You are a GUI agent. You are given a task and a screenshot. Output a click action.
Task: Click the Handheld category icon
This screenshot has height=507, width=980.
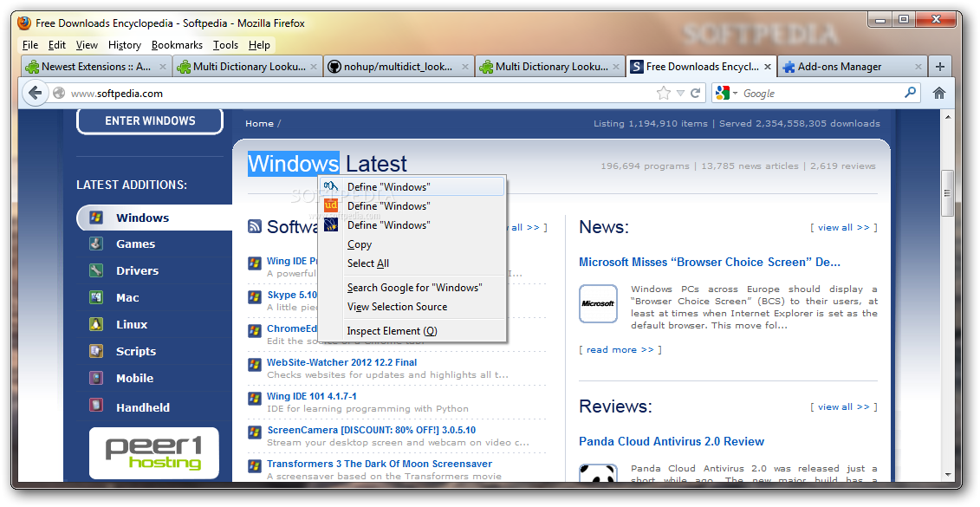click(95, 406)
